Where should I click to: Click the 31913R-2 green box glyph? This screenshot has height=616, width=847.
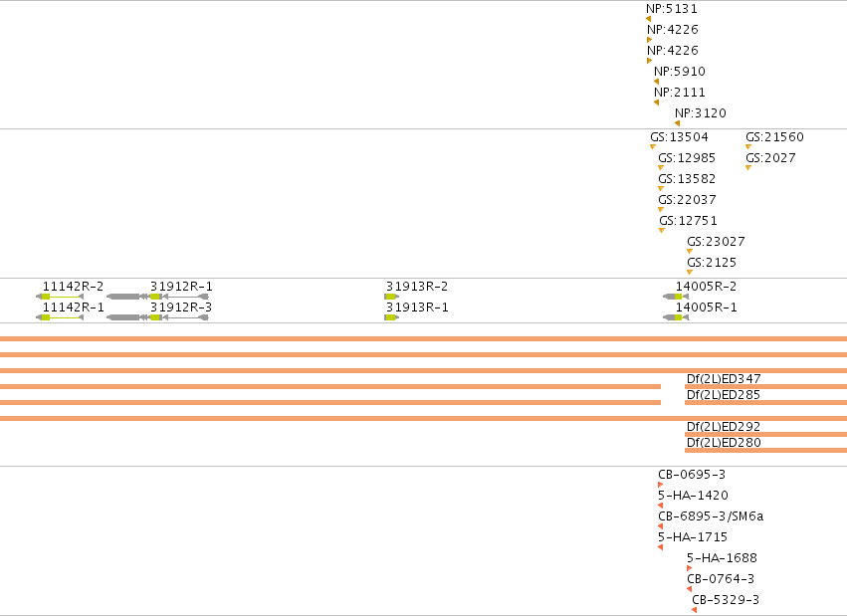click(391, 297)
